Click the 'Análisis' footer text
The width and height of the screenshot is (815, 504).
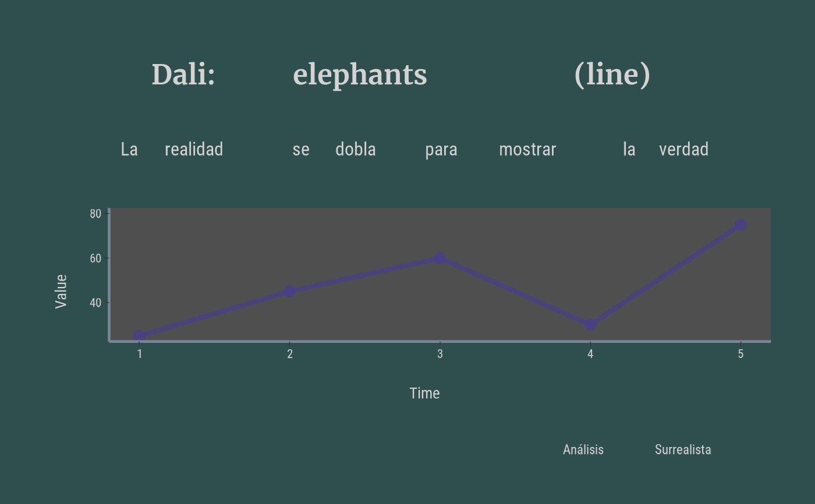tap(583, 449)
